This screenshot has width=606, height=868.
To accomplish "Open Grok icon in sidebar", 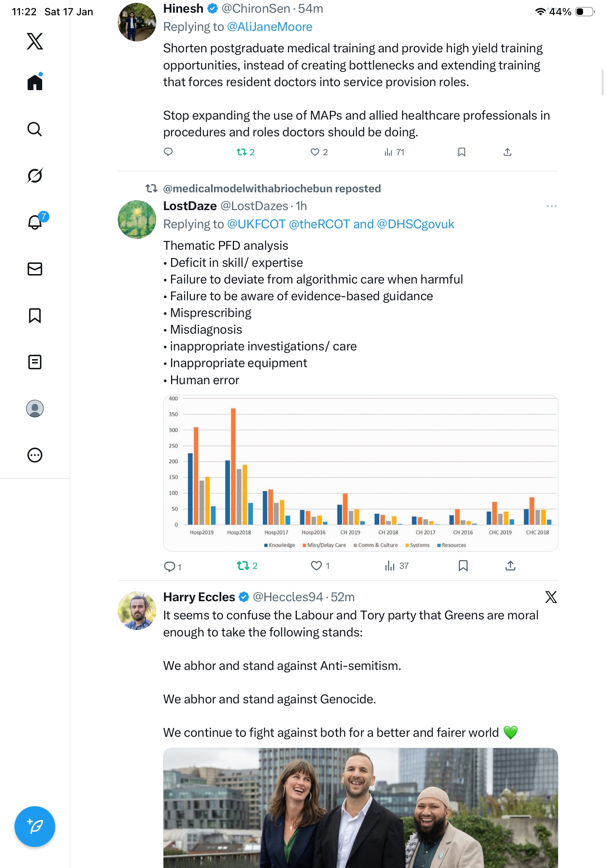I will point(35,176).
